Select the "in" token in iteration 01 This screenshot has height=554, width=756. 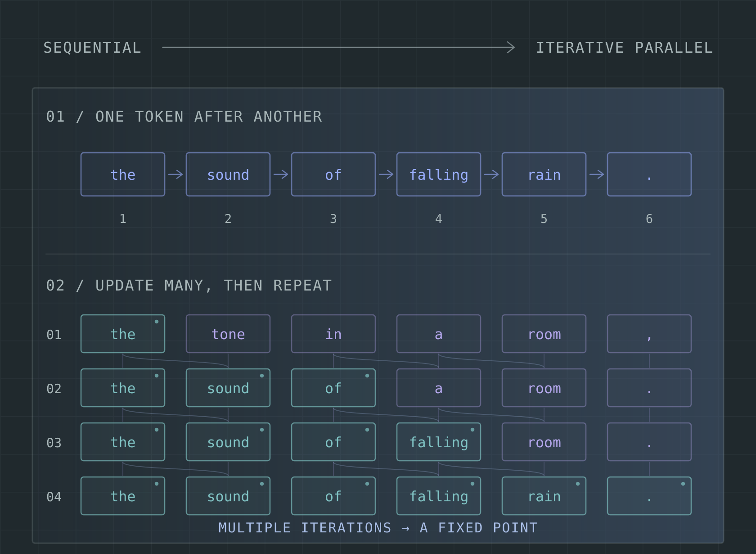[333, 334]
